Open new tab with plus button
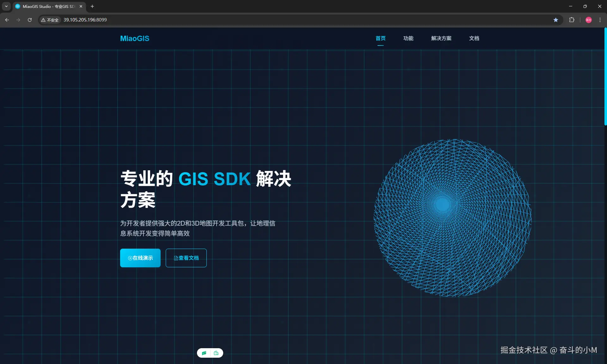Screen dimensions: 607x364 92,6
